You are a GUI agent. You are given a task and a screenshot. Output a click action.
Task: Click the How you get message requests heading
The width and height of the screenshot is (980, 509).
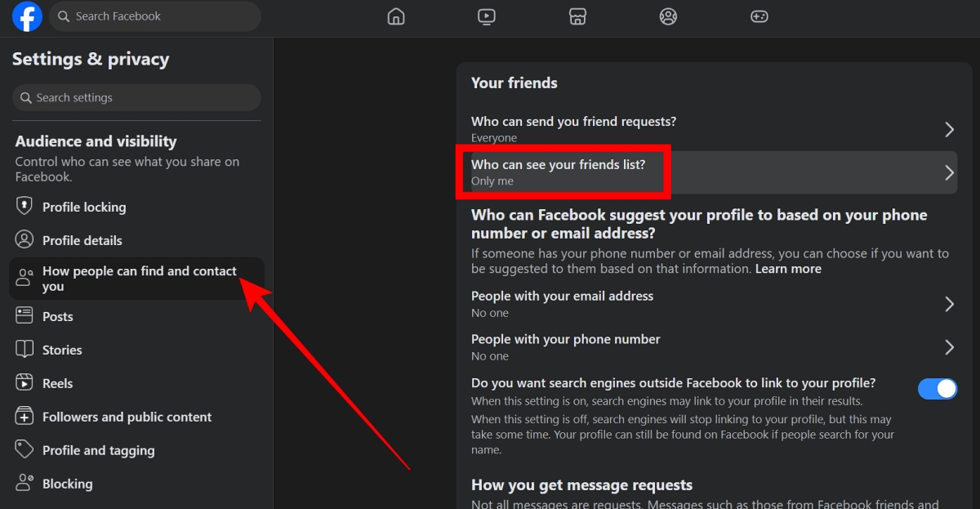[581, 485]
